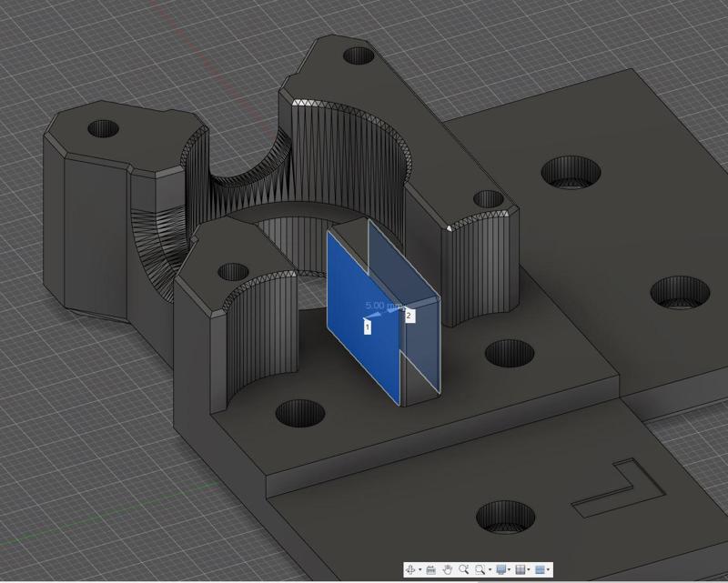Open Display Settings monitor icon
This screenshot has height=583, width=728.
pos(501,569)
